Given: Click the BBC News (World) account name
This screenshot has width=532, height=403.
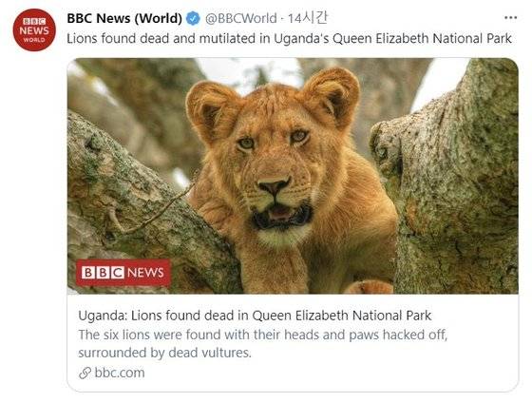Looking at the screenshot, I should pos(124,18).
